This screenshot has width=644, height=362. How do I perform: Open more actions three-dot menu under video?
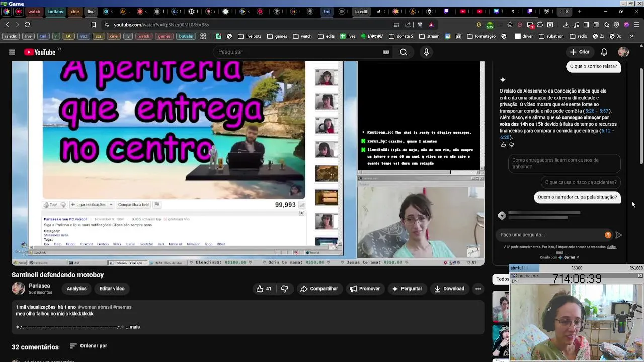click(478, 289)
